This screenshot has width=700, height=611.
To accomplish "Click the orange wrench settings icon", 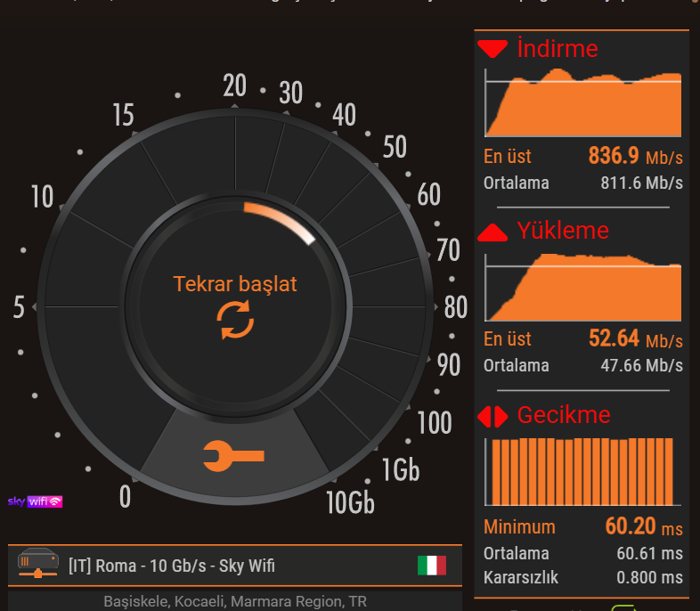I will 234,458.
